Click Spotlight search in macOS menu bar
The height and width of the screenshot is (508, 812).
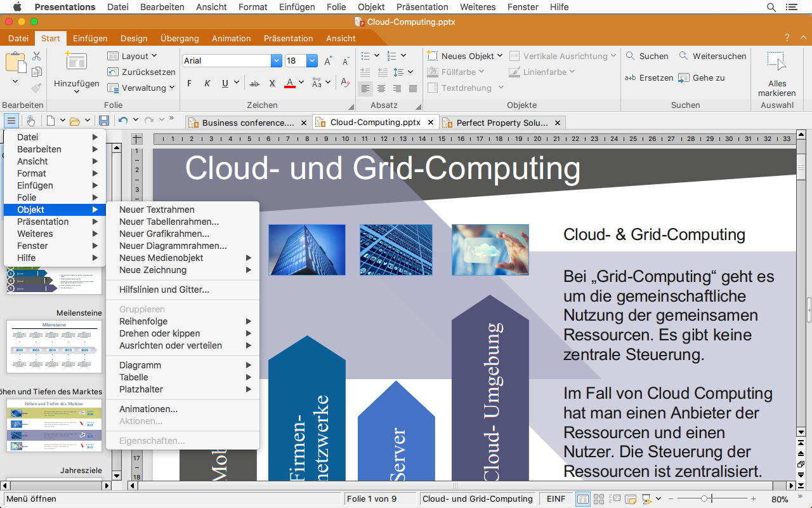tap(771, 7)
